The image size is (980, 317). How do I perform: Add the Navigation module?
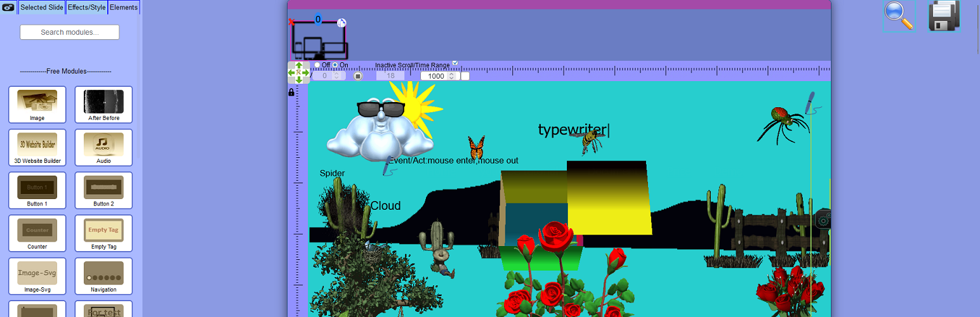(103, 276)
